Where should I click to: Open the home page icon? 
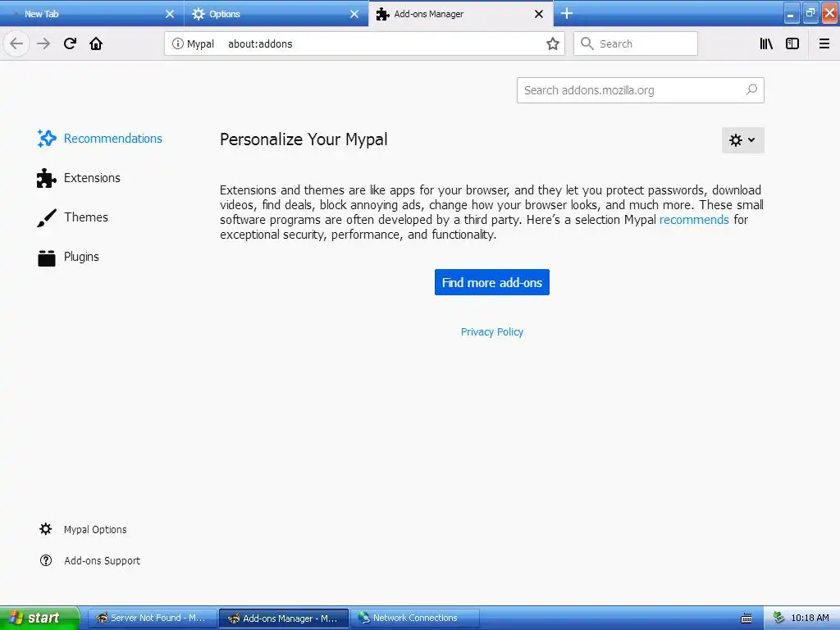pos(96,43)
